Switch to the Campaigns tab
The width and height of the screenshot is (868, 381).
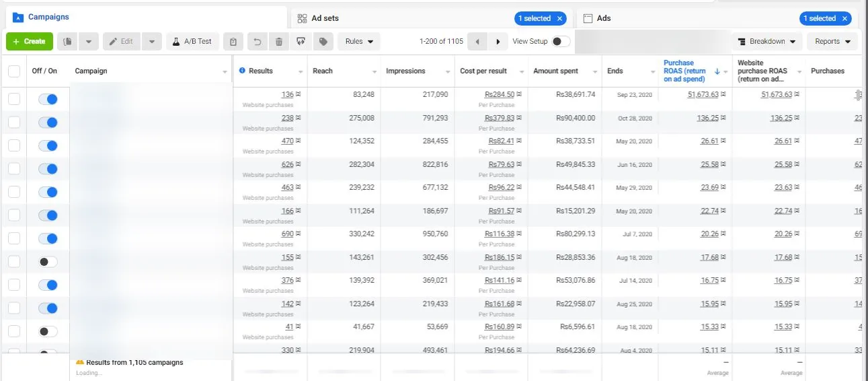click(x=145, y=18)
